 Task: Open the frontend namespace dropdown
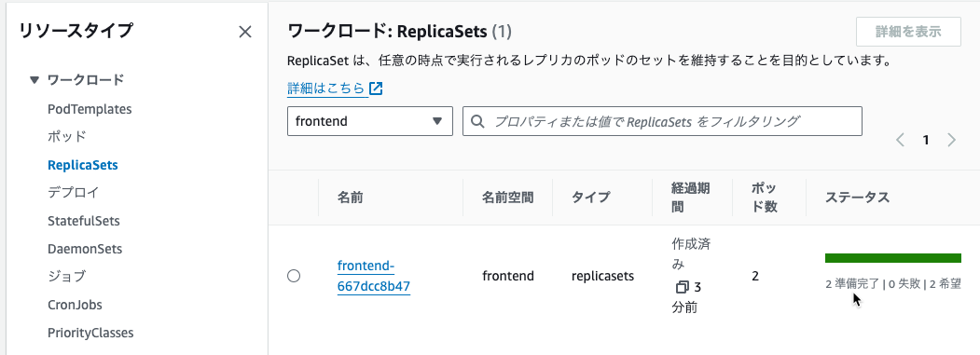click(370, 121)
